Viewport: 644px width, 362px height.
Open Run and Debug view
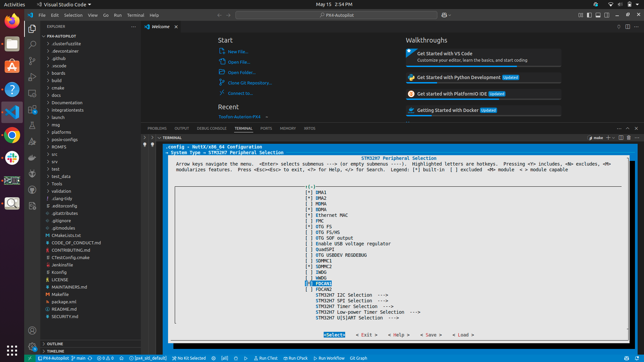[32, 77]
